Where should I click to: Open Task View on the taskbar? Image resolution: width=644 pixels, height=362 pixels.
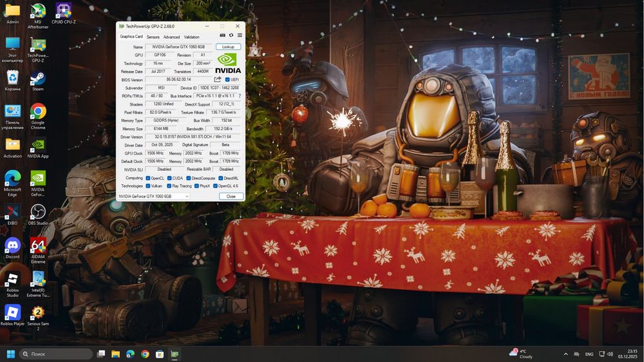(x=101, y=354)
